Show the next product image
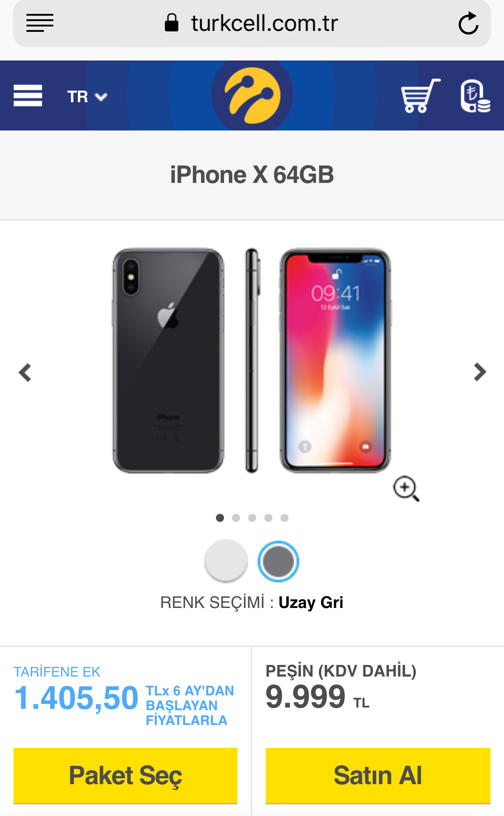Viewport: 504px width, 816px height. pyautogui.click(x=480, y=372)
